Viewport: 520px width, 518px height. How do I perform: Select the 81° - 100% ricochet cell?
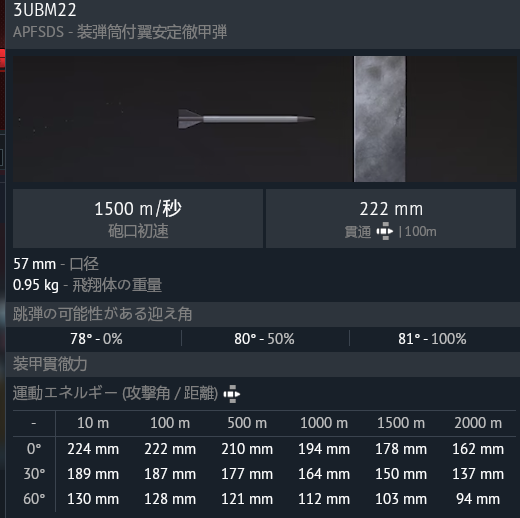tap(432, 339)
